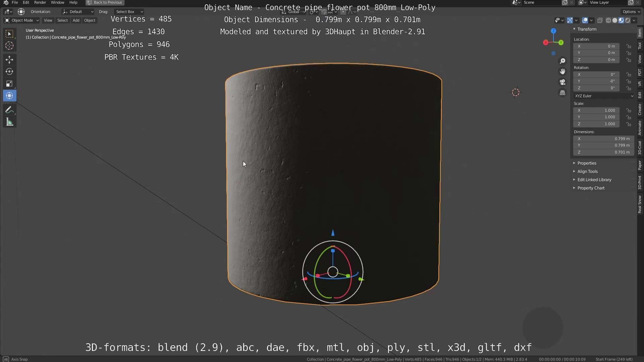Screen dimensions: 644x362
Task: Click the Location X field
Action: click(x=596, y=46)
